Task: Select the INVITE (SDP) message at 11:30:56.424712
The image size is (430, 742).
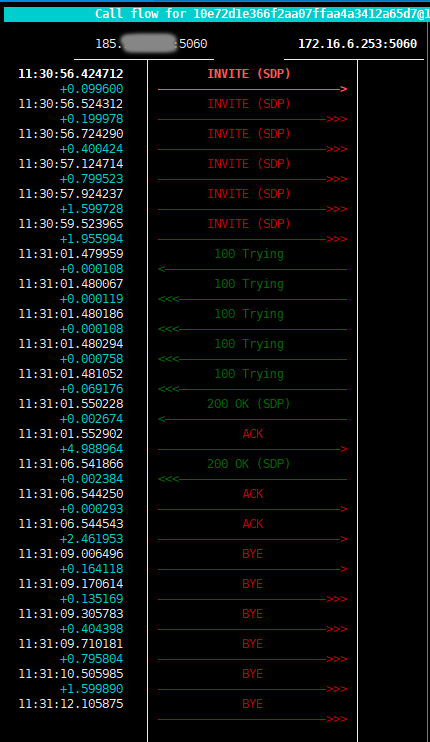Action: click(x=249, y=74)
